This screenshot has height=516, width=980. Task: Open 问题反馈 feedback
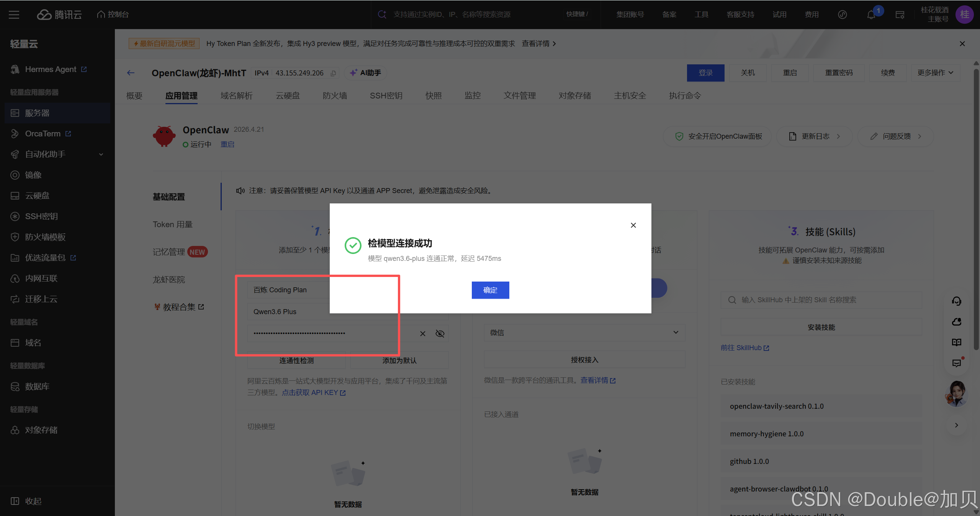(x=895, y=136)
